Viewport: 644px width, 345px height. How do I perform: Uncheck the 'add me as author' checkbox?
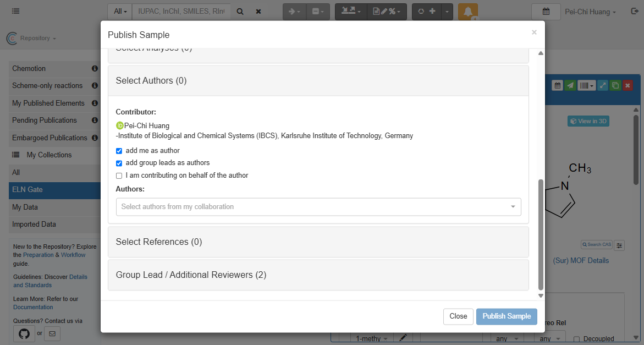[119, 151]
